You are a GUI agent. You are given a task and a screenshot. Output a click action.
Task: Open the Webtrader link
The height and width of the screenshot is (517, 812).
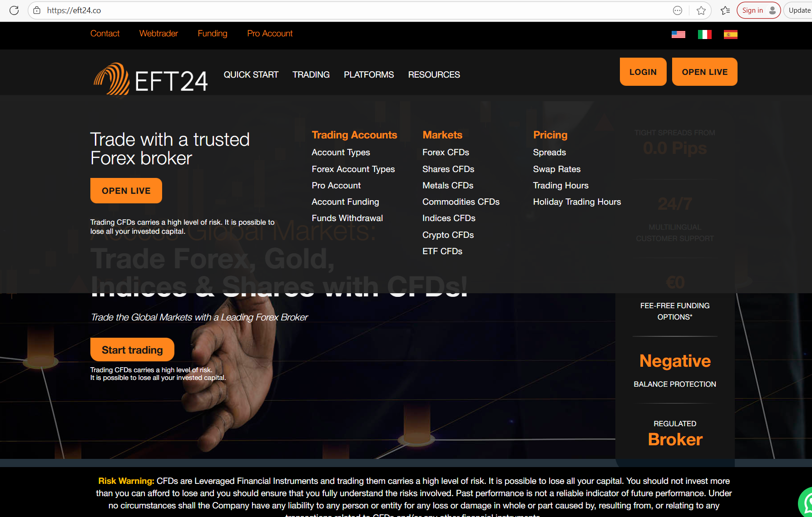click(158, 33)
